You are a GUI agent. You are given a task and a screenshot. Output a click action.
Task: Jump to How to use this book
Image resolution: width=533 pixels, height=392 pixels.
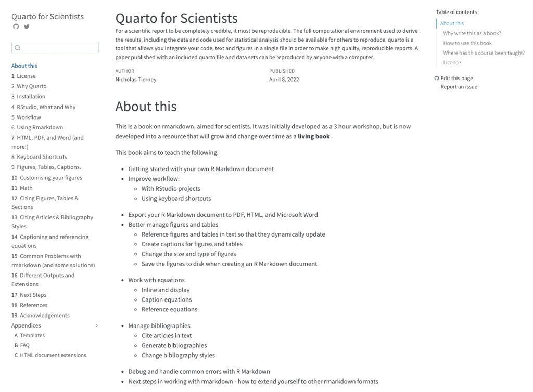[467, 43]
